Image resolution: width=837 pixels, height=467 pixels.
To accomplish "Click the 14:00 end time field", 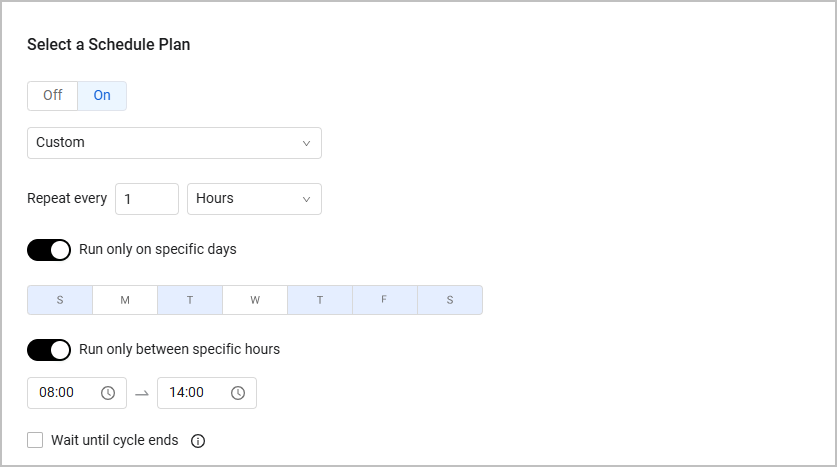I will [207, 393].
